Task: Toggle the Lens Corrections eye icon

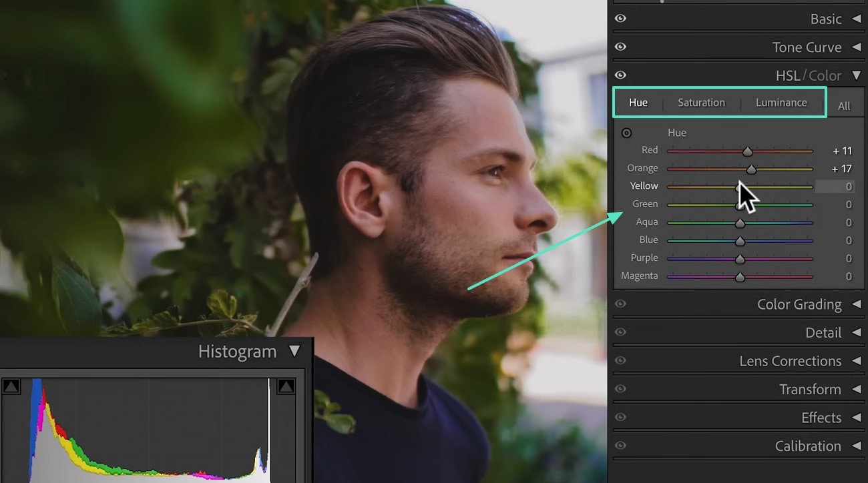Action: 620,360
